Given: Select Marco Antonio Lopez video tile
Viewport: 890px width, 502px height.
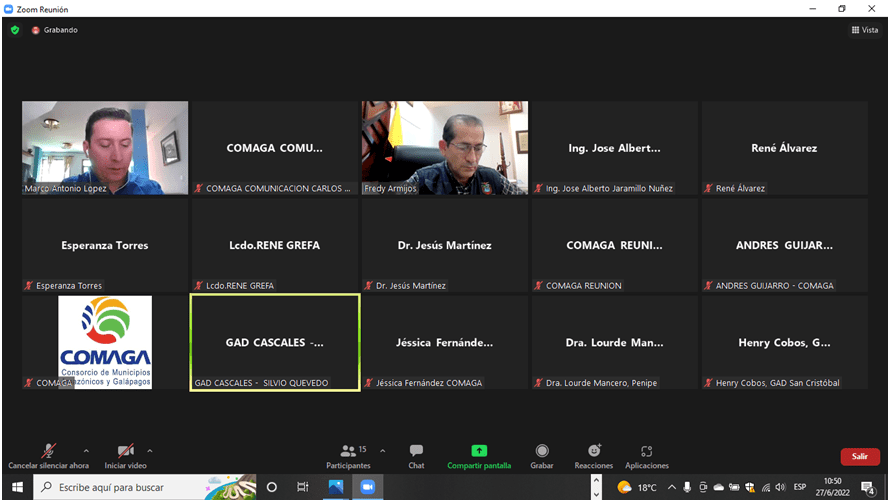Looking at the screenshot, I should coord(105,148).
